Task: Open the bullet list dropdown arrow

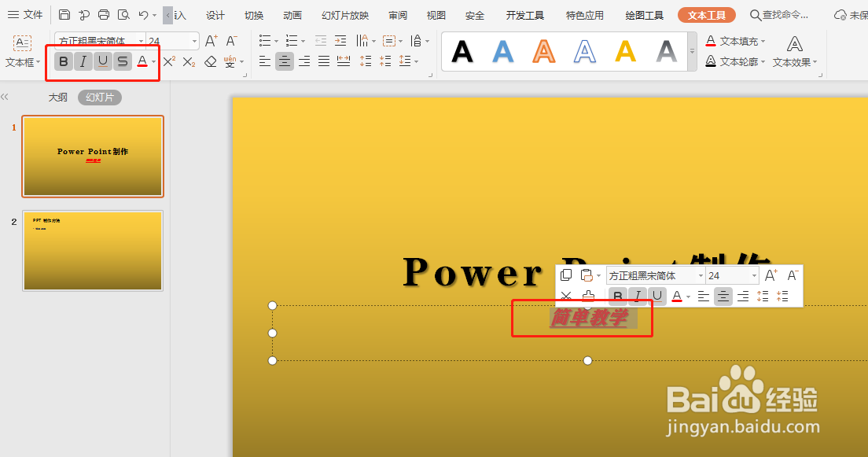Action: (x=276, y=41)
